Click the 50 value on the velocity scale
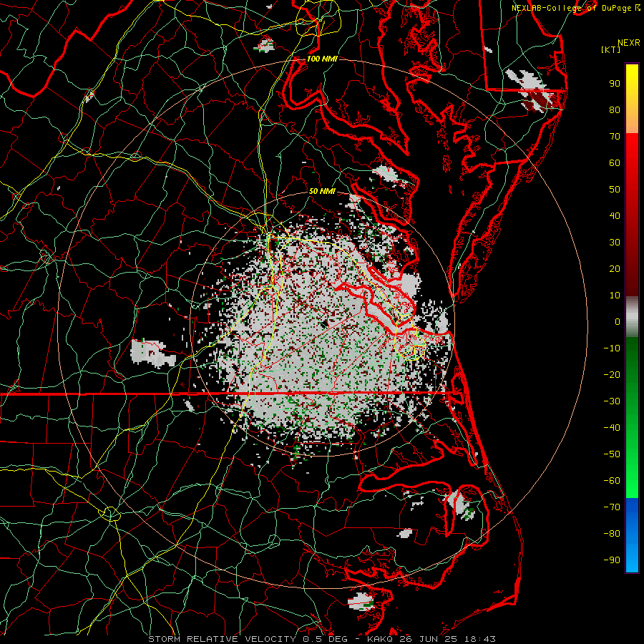This screenshot has height=644, width=644. click(x=615, y=190)
